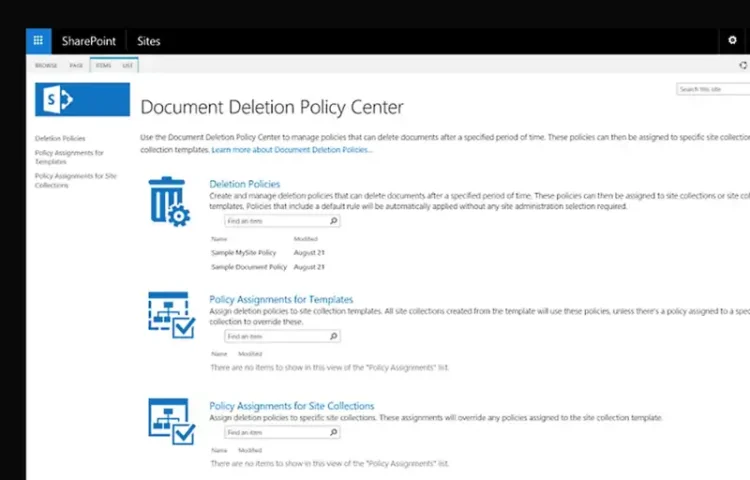Viewport: 750px width, 480px height.
Task: Click August 21 date for Sample MySite Policy
Action: coord(309,252)
